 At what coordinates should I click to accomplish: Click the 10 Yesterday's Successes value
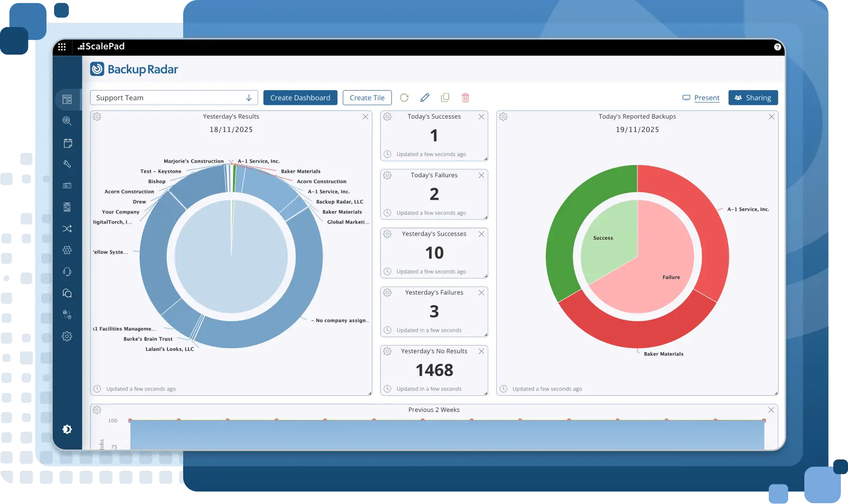(x=434, y=253)
